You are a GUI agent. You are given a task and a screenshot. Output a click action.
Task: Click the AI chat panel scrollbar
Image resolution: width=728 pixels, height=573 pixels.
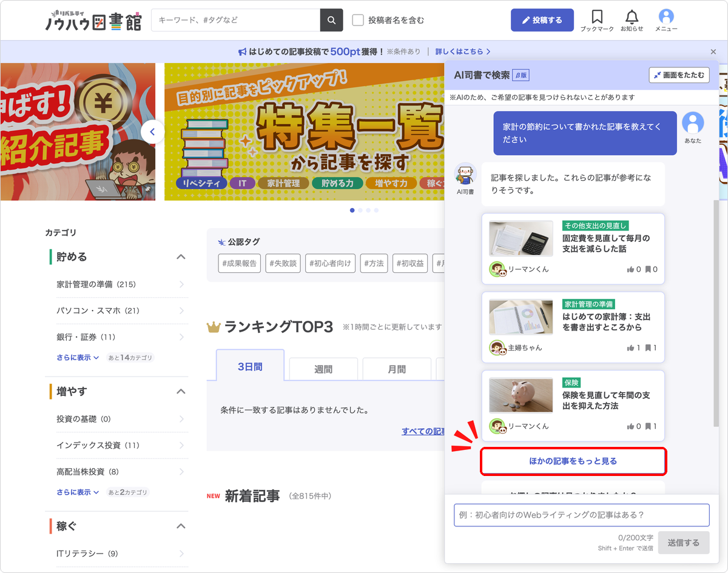tap(716, 312)
